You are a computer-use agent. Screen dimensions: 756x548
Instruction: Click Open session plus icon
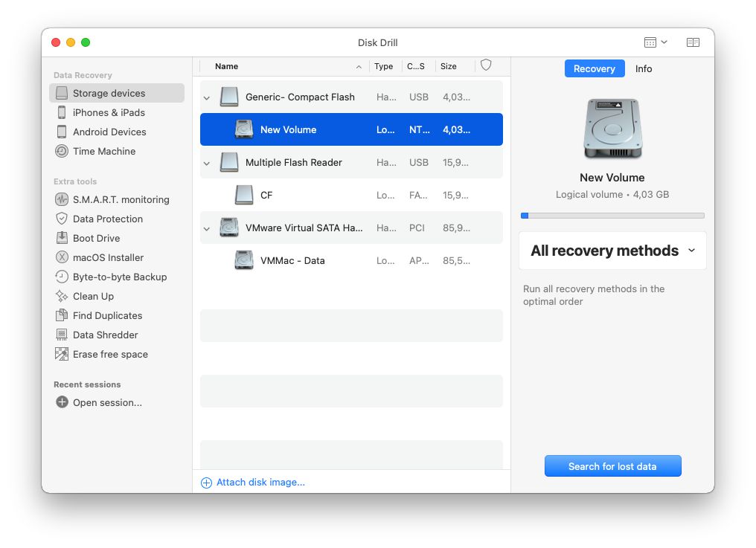coord(63,402)
